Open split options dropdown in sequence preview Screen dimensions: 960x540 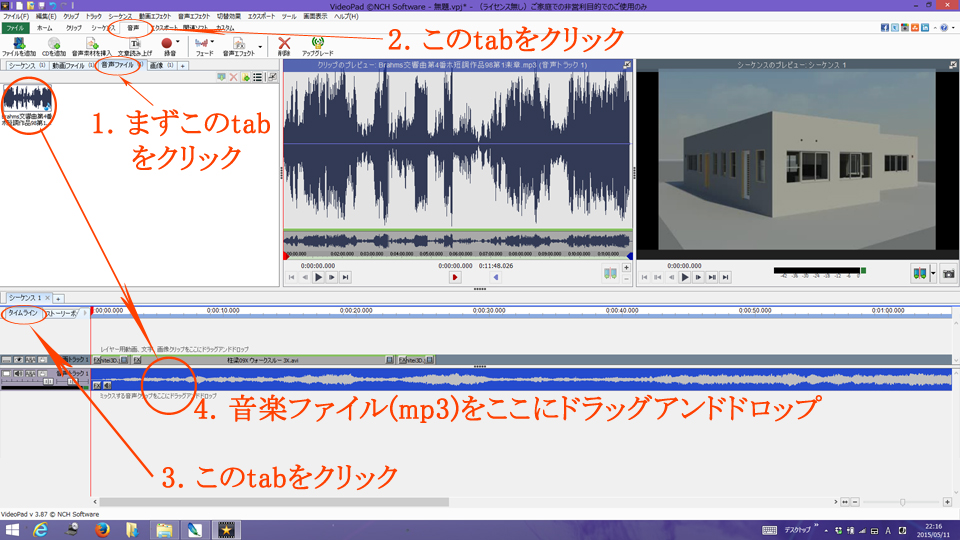[x=933, y=274]
